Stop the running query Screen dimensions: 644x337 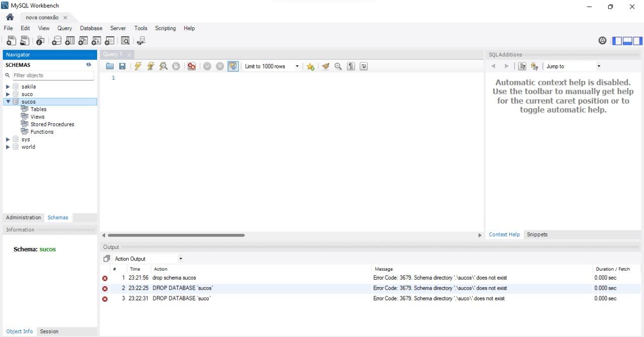(x=176, y=66)
